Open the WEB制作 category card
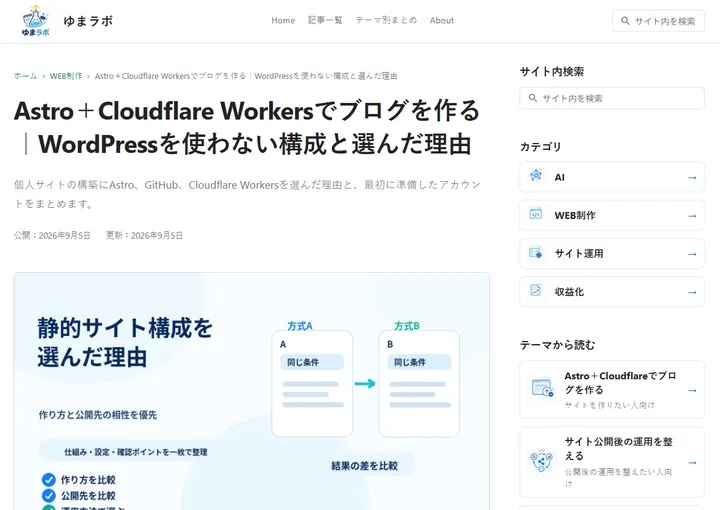 [x=612, y=215]
